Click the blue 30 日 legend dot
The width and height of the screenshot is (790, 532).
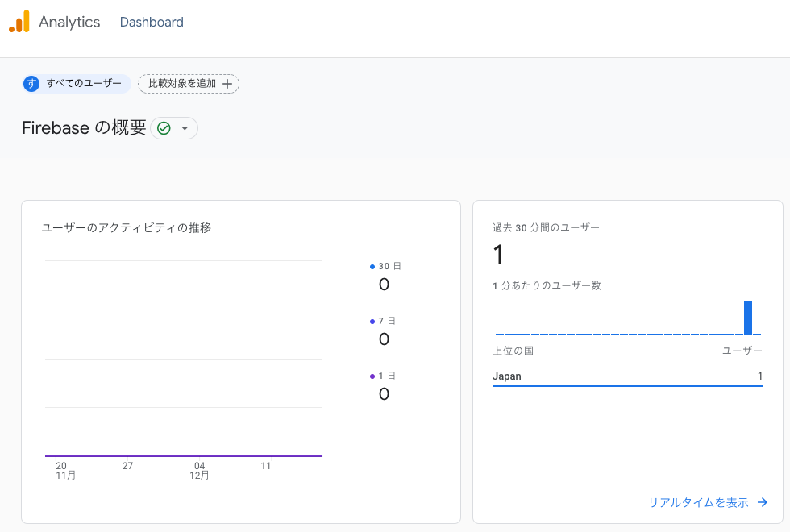[372, 266]
